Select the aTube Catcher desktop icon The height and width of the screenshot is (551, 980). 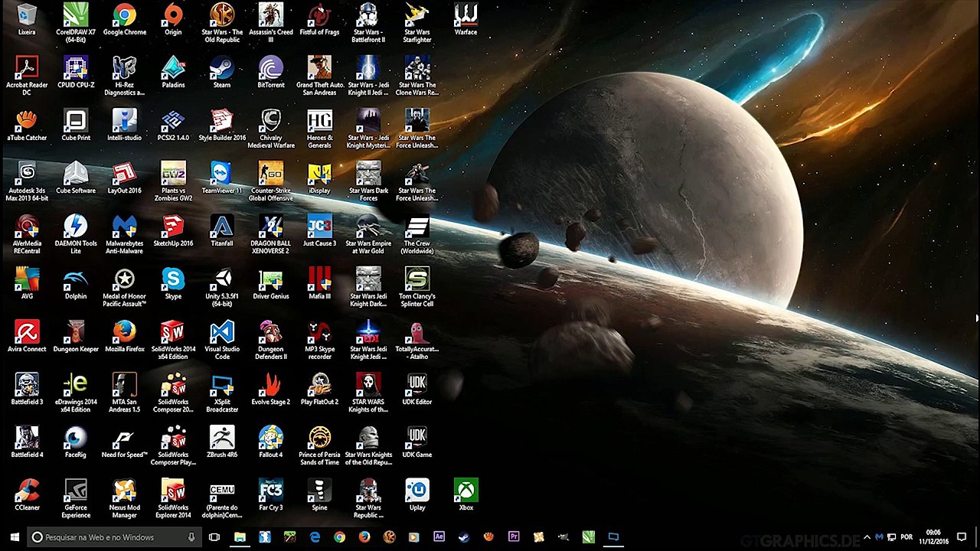pyautogui.click(x=27, y=126)
